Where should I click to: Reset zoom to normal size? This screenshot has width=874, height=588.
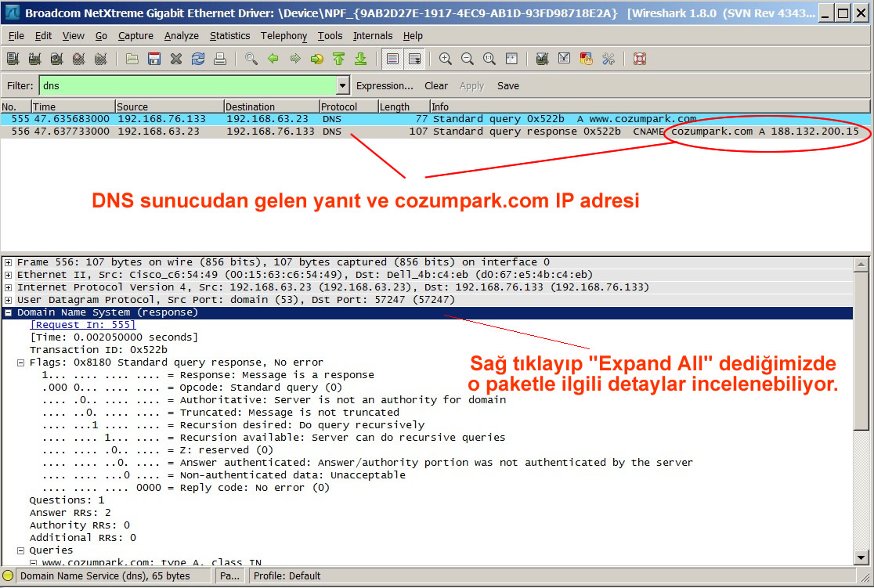[489, 59]
